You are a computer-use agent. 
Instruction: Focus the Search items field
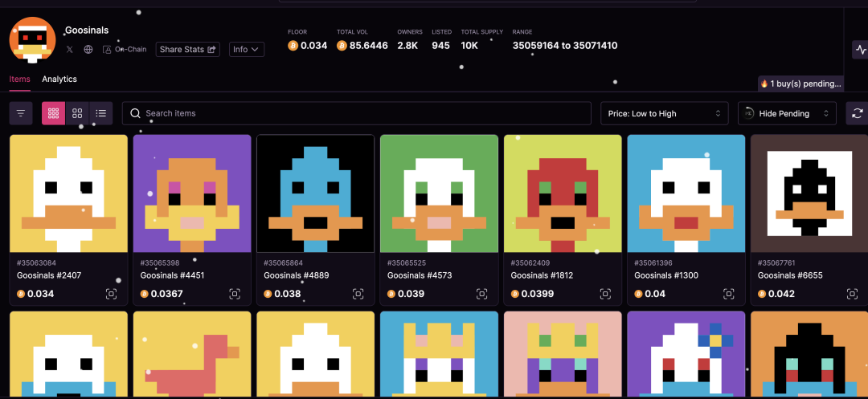[357, 113]
